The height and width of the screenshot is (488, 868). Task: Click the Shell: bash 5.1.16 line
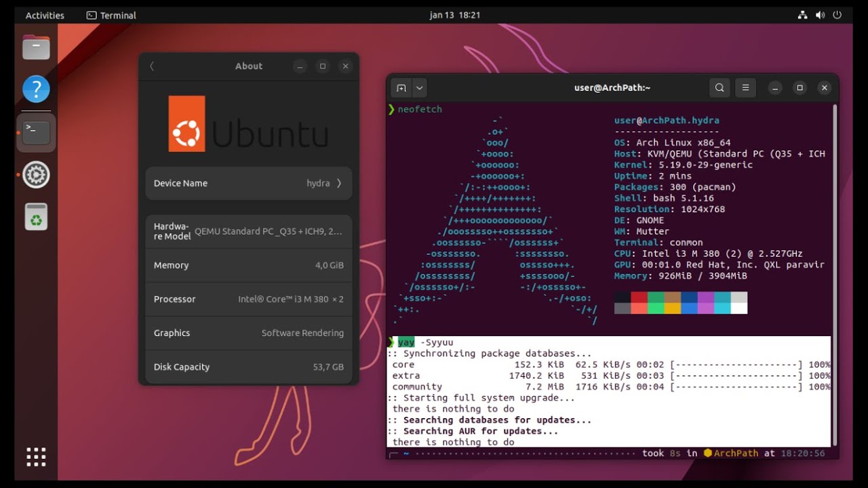(664, 198)
